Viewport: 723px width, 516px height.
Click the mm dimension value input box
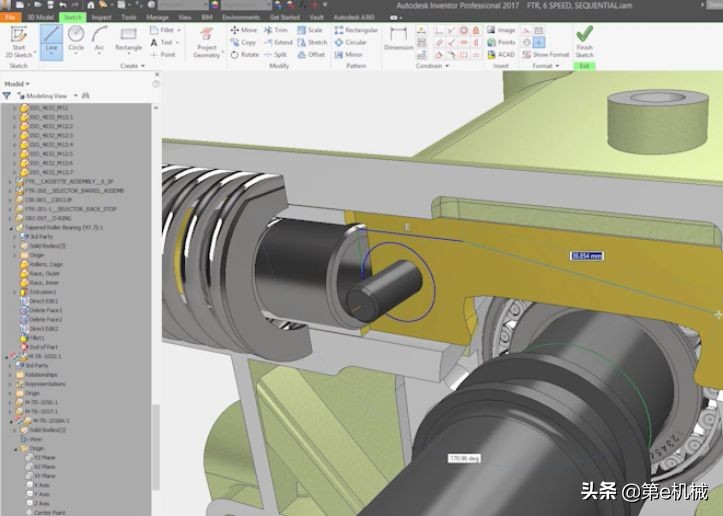click(587, 256)
